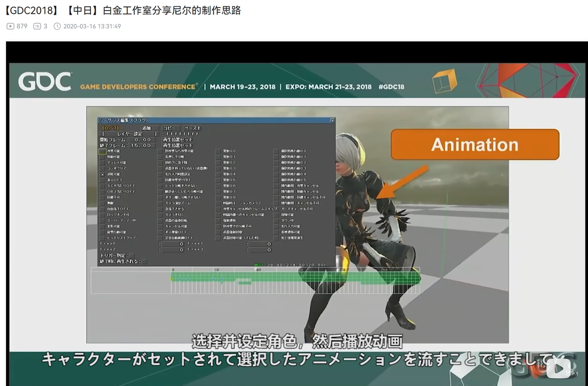Viewport: 588px width, 386px height.
Task: Click the 879 view count text
Action: [x=22, y=26]
